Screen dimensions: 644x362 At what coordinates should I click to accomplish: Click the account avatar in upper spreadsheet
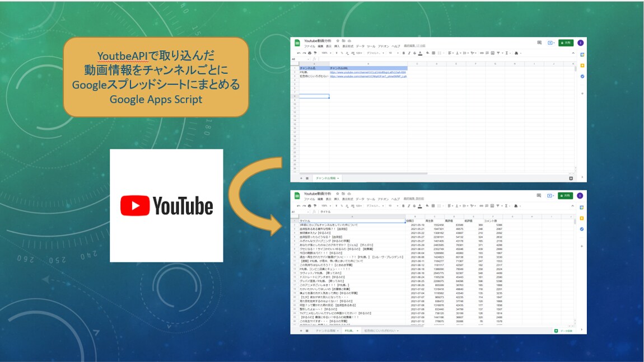(580, 43)
